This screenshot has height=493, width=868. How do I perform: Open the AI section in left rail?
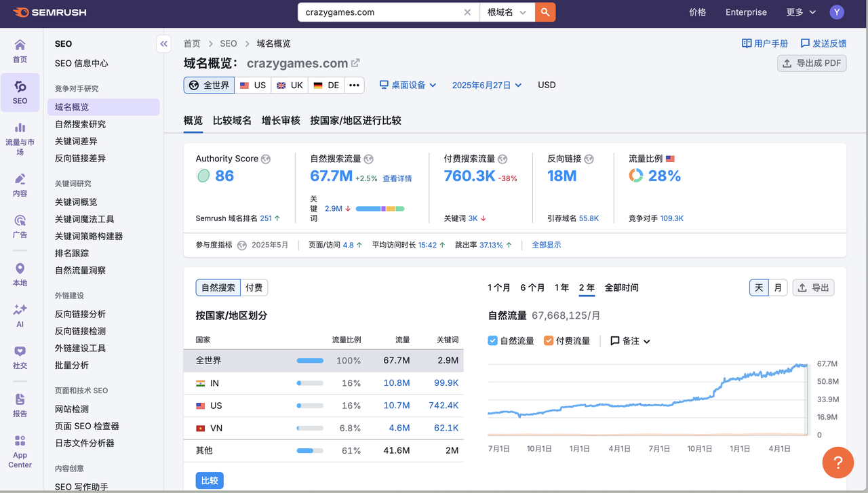click(x=20, y=315)
